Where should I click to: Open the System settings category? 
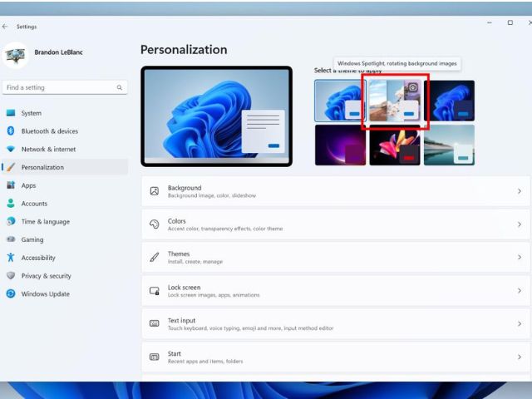[31, 113]
